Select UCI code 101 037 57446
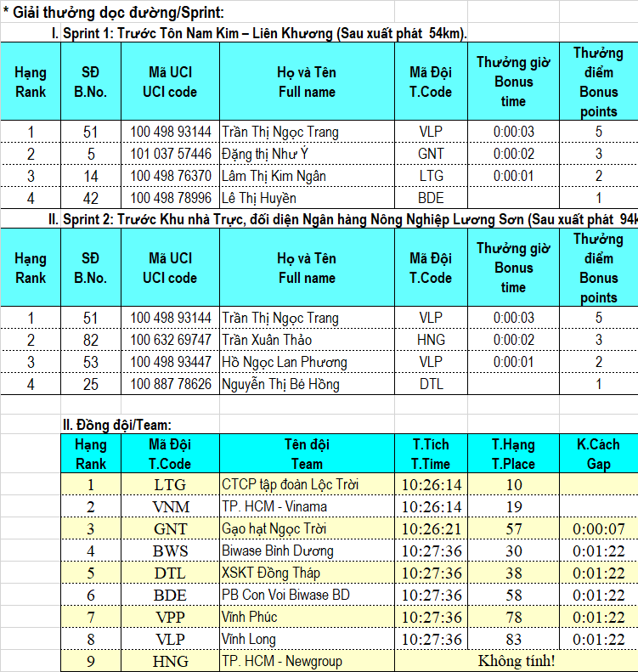Viewport: 638px width, 672px height. [x=171, y=154]
